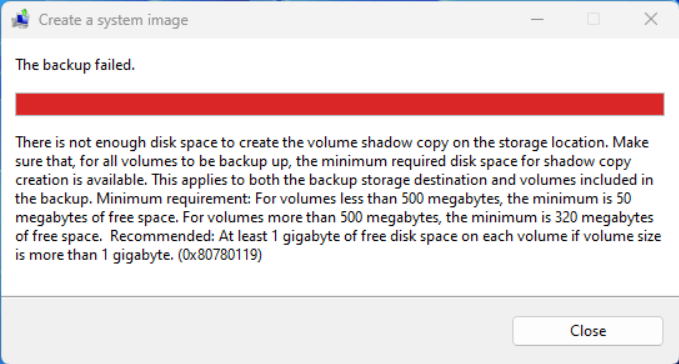Click the gray footer area left of Close
The width and height of the screenshot is (679, 364).
(255, 331)
